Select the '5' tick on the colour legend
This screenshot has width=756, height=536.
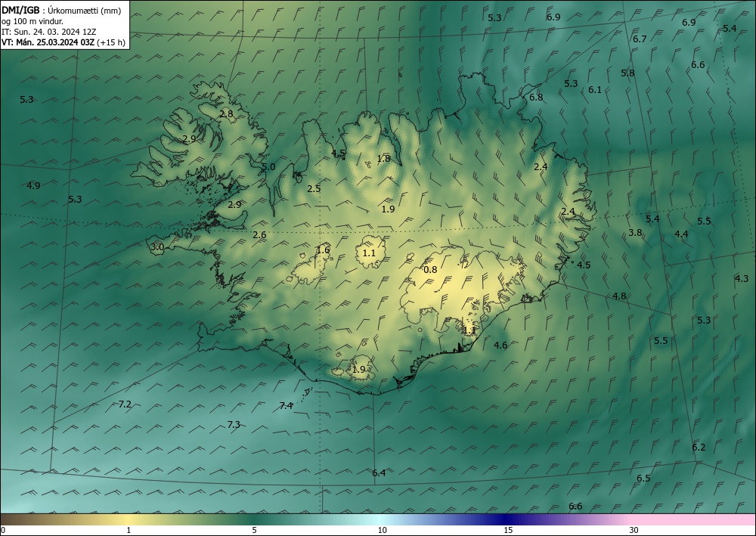[254, 530]
